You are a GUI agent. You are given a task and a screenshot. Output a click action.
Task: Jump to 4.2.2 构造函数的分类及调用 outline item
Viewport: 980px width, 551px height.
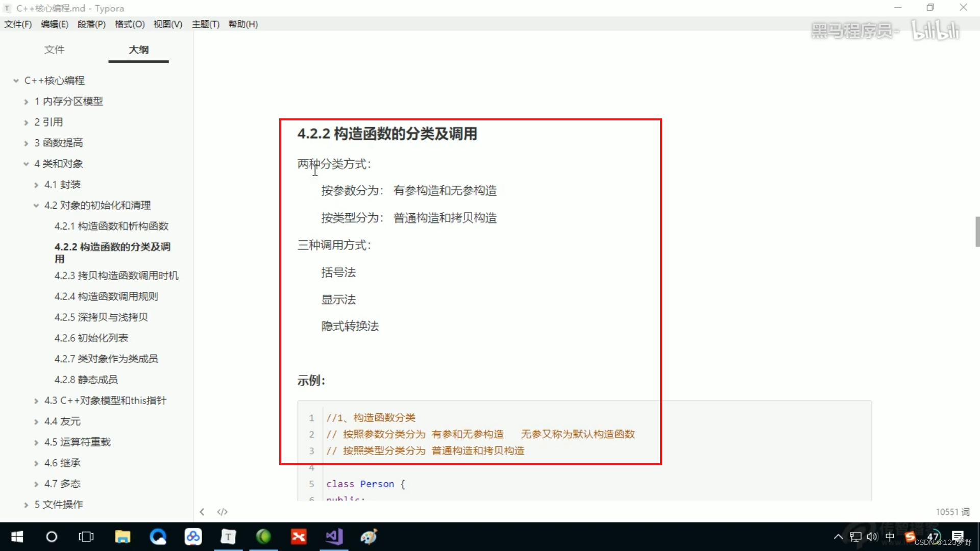click(112, 253)
